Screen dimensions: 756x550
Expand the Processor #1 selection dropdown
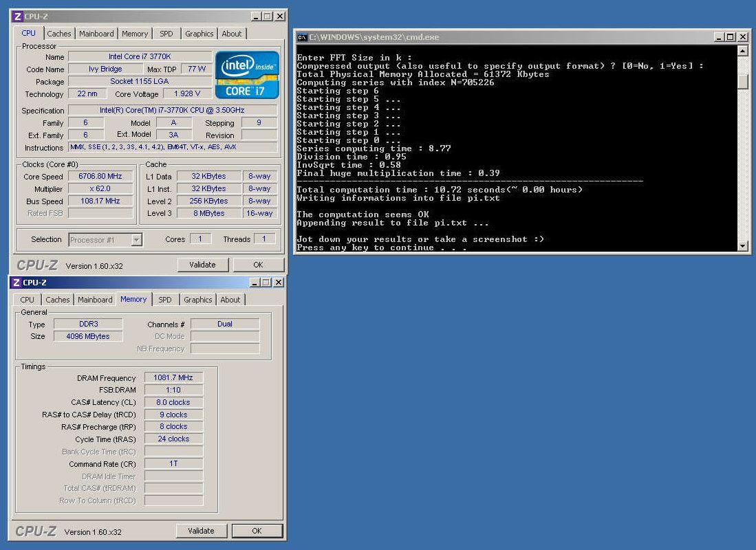(x=136, y=239)
